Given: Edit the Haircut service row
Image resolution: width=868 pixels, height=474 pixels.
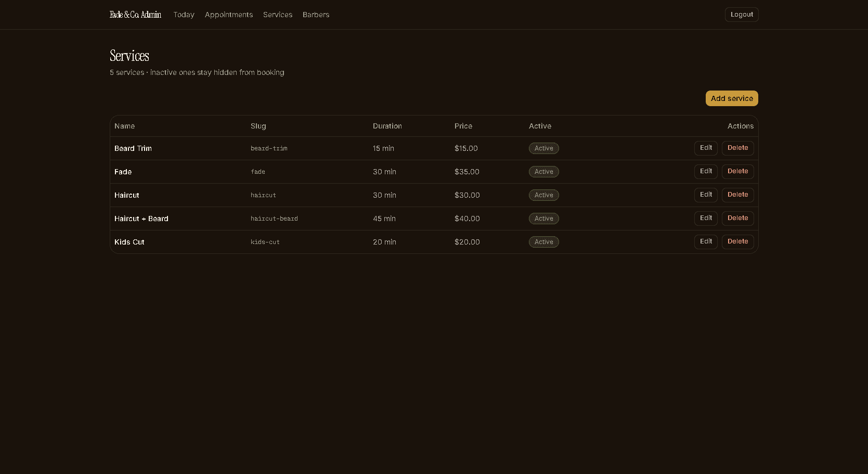Looking at the screenshot, I should 706,195.
